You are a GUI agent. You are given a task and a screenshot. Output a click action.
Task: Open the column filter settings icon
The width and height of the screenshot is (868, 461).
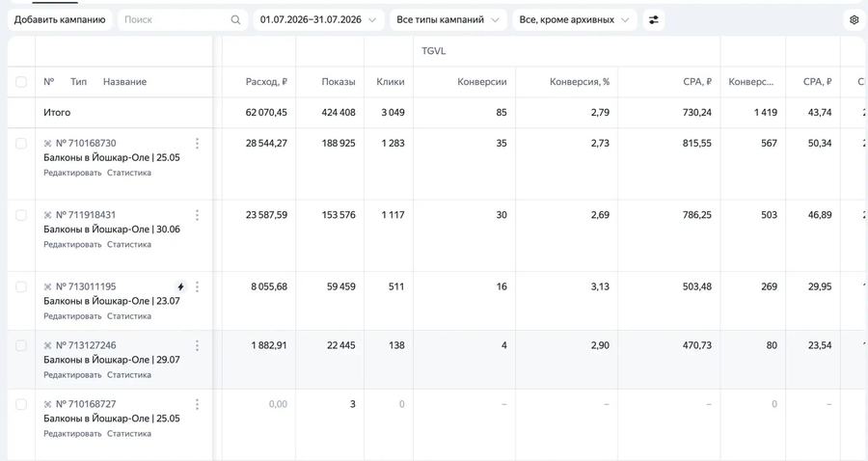click(654, 20)
